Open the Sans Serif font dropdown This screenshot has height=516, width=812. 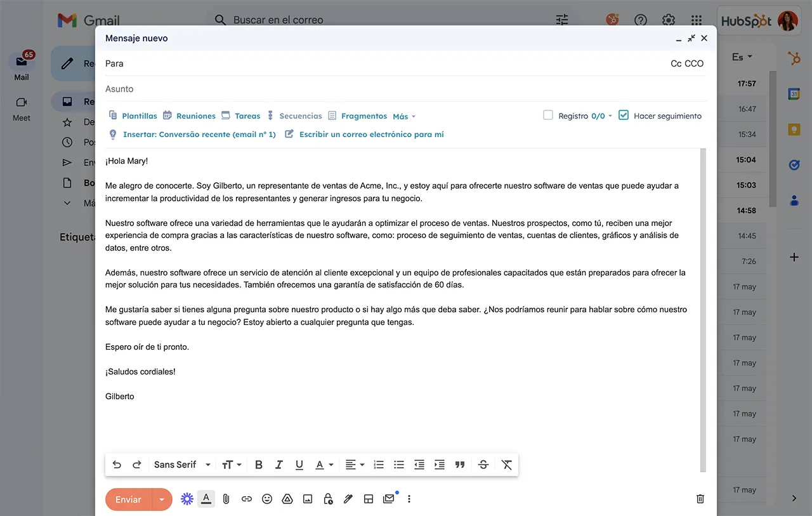click(181, 465)
